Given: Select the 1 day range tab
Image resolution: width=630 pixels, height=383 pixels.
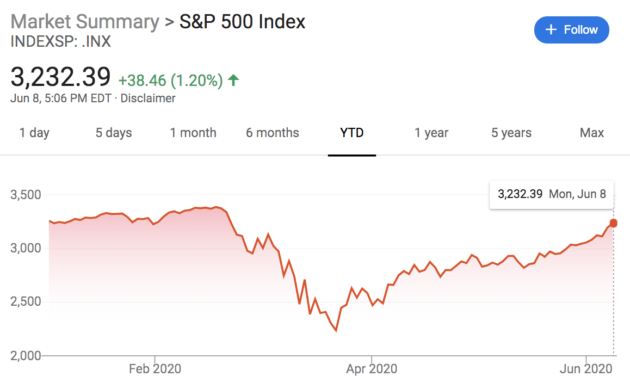Looking at the screenshot, I should coord(34,133).
